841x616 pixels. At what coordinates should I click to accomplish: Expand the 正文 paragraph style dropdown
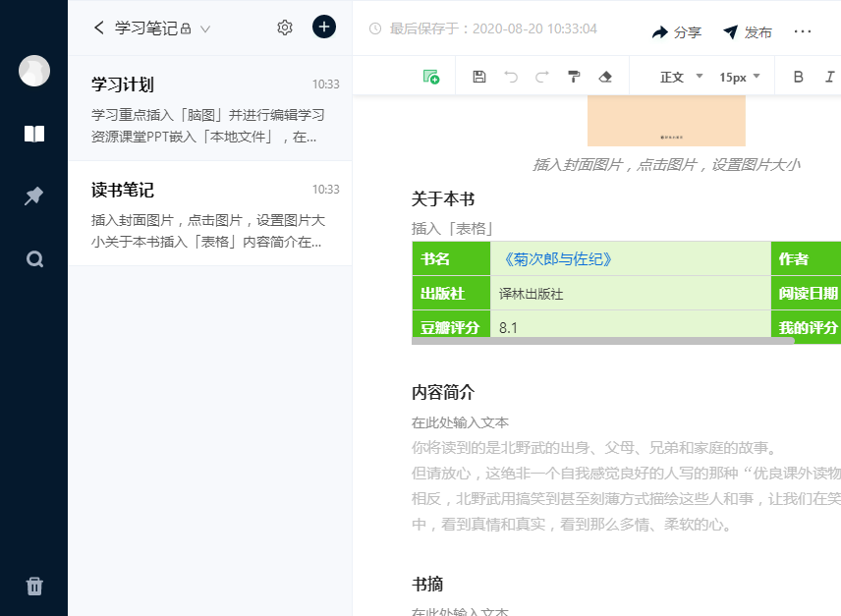[x=681, y=77]
